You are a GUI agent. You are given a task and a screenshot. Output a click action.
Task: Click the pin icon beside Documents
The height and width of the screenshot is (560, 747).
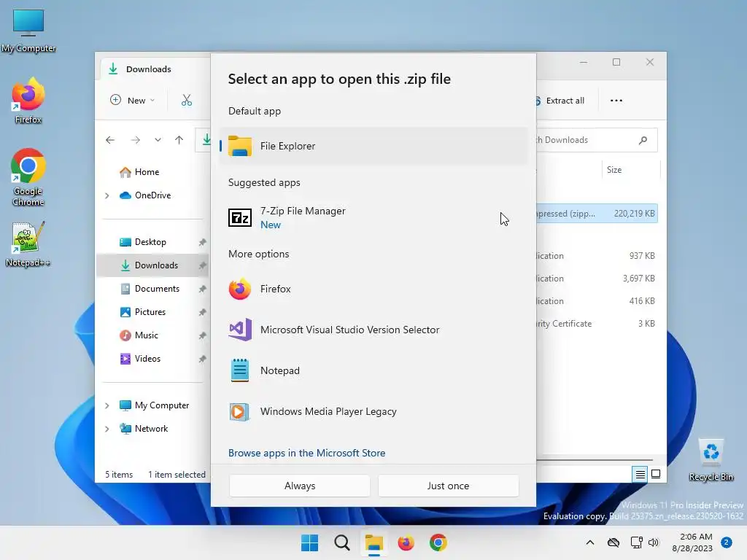(203, 289)
